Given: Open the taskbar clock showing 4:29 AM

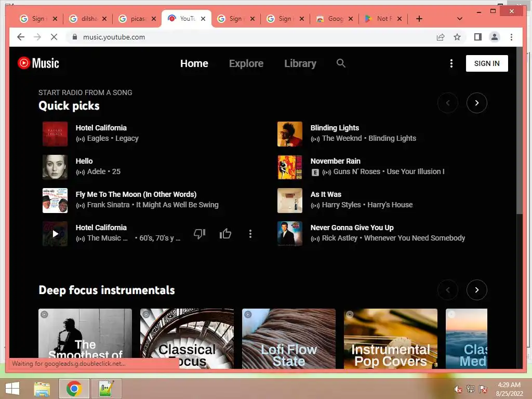Looking at the screenshot, I should point(509,389).
